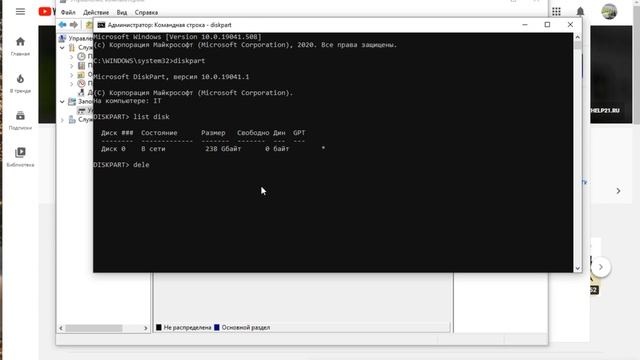
Task: Maximize the Command Prompt window
Action: coord(547,25)
